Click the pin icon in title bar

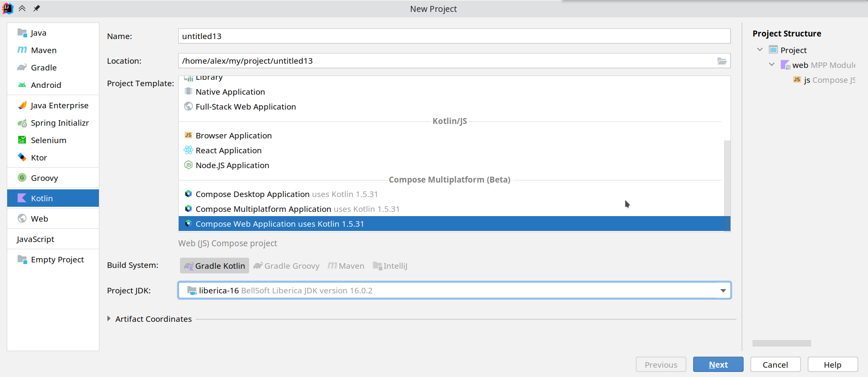[37, 8]
